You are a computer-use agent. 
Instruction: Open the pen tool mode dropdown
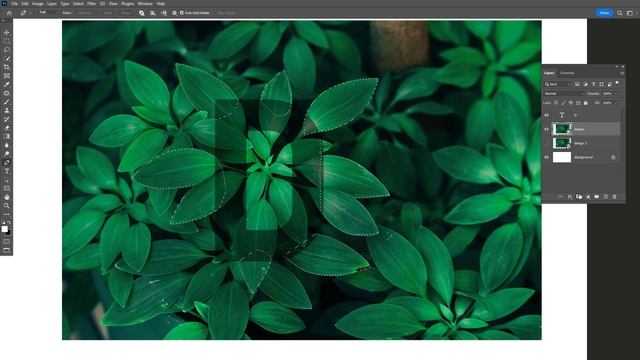coord(48,13)
